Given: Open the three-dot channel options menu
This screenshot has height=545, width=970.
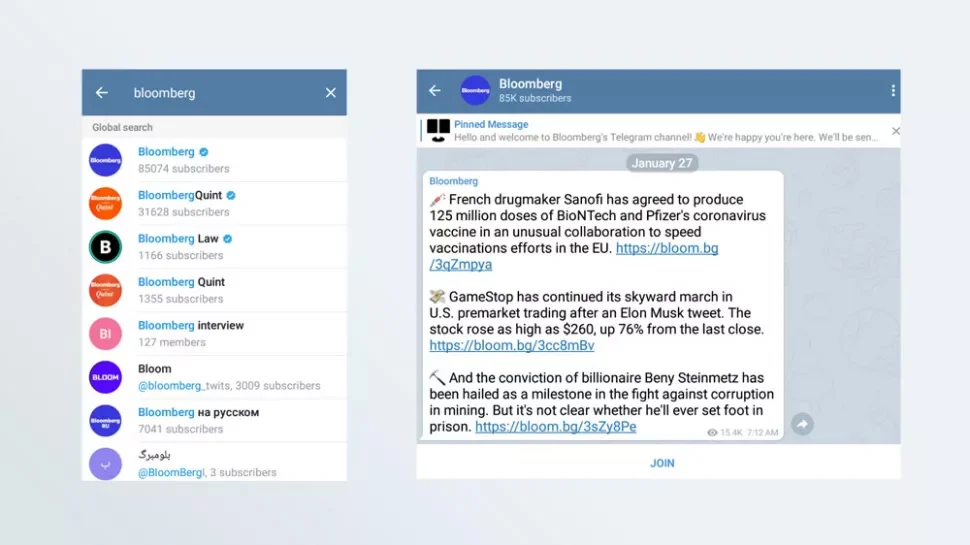Looking at the screenshot, I should pyautogui.click(x=892, y=91).
